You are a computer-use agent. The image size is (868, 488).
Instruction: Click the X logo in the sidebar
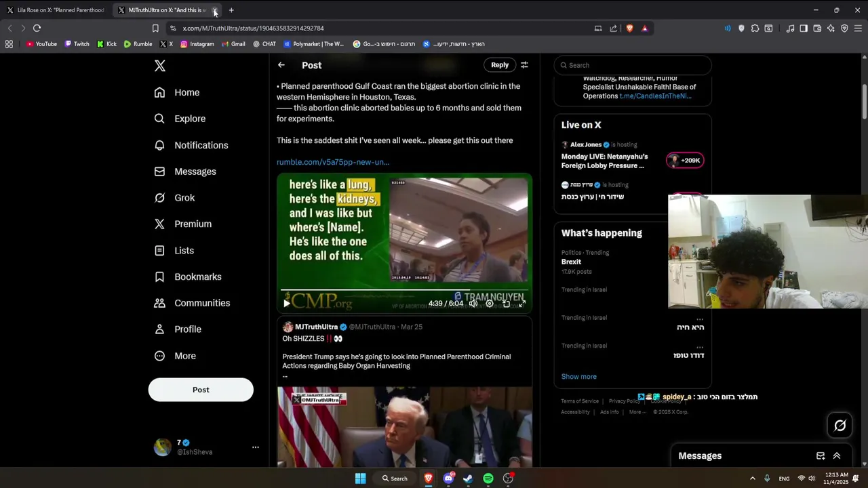coord(160,66)
